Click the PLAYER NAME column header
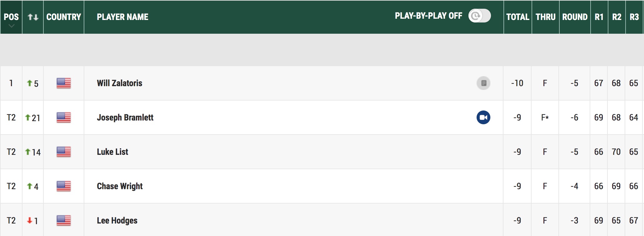Viewport: 644px width, 236px height. [122, 17]
